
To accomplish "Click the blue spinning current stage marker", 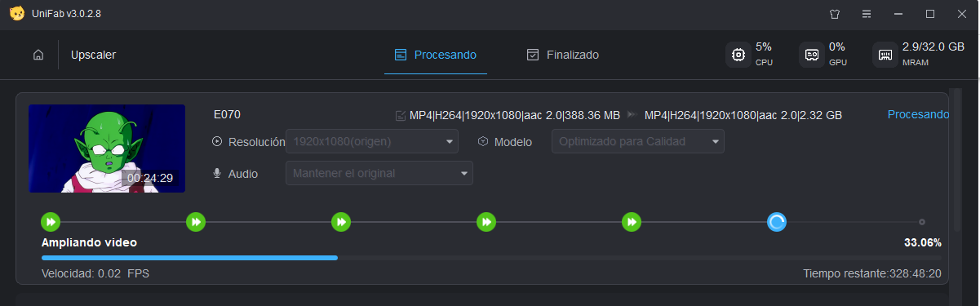I will (777, 221).
